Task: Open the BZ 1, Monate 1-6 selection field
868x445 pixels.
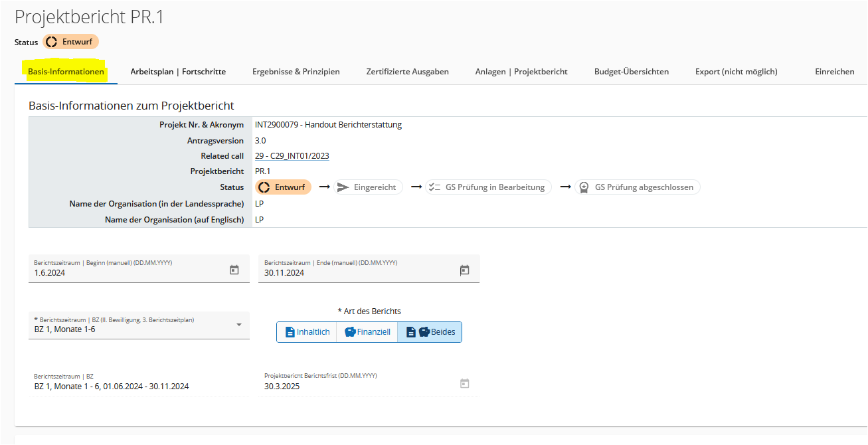Action: coord(126,329)
